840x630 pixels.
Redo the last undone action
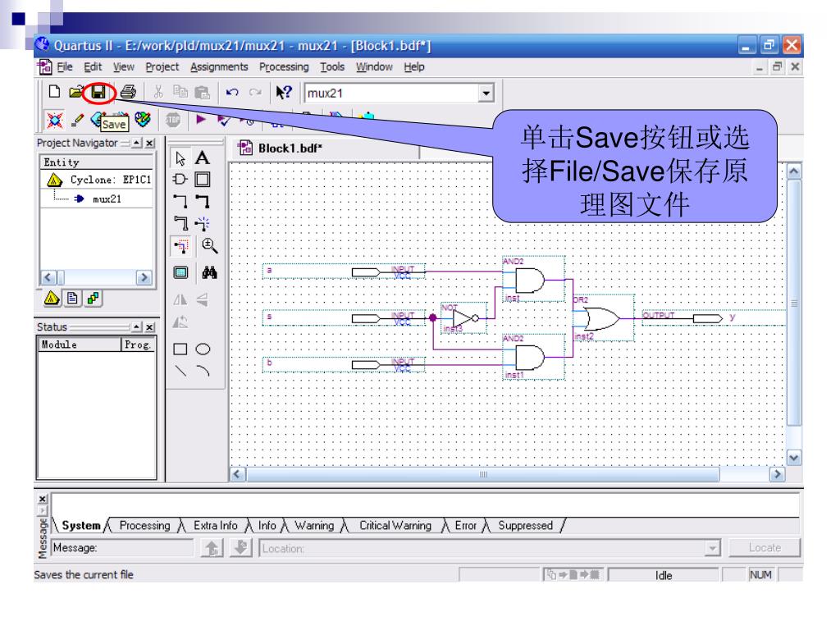(x=255, y=92)
